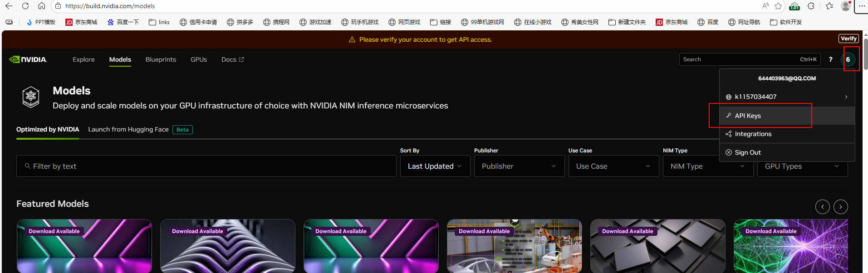Viewport: 868px width, 273px height.
Task: Click the browser back arrow
Action: [9, 6]
